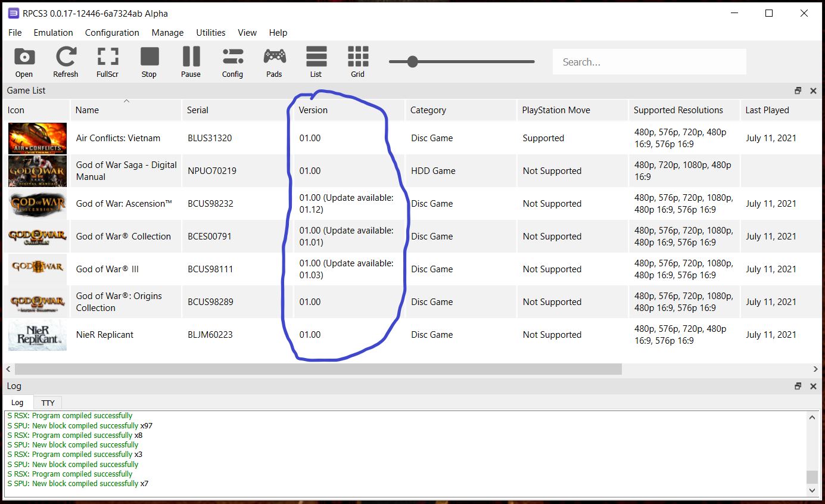Click the icon size slider handle
The height and width of the screenshot is (504, 825).
point(412,61)
